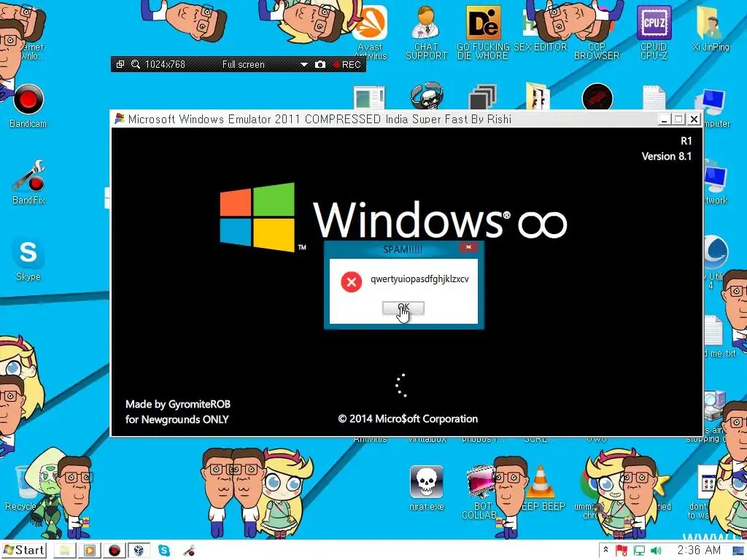The height and width of the screenshot is (560, 747).
Task: Open the BEEP BEEP VLC cone icon
Action: [x=541, y=488]
